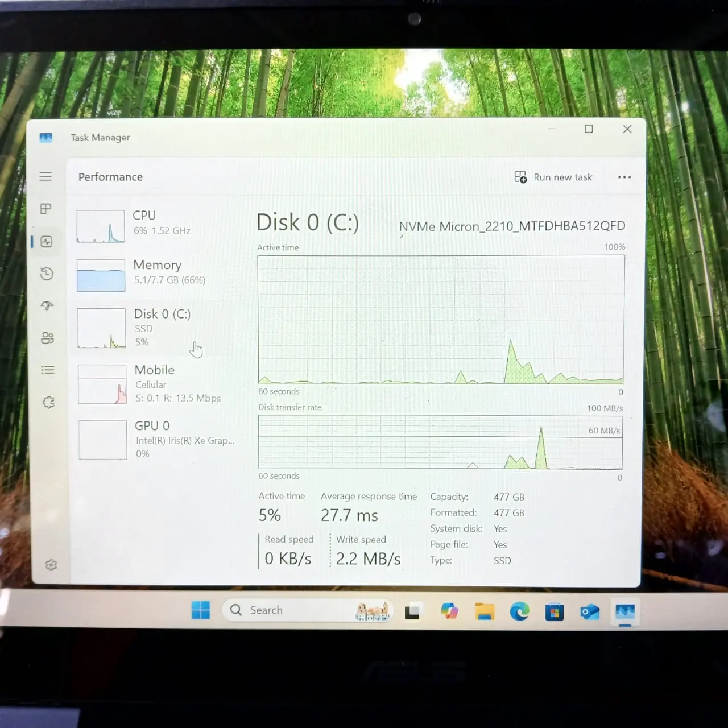Open the App history sidebar icon
Image resolution: width=728 pixels, height=728 pixels.
pos(47,274)
